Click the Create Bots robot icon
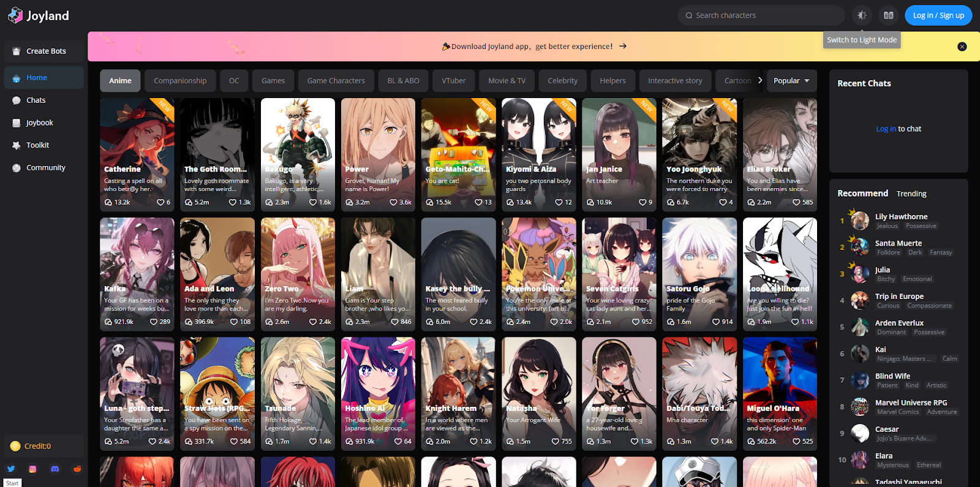The width and height of the screenshot is (980, 487). click(16, 51)
